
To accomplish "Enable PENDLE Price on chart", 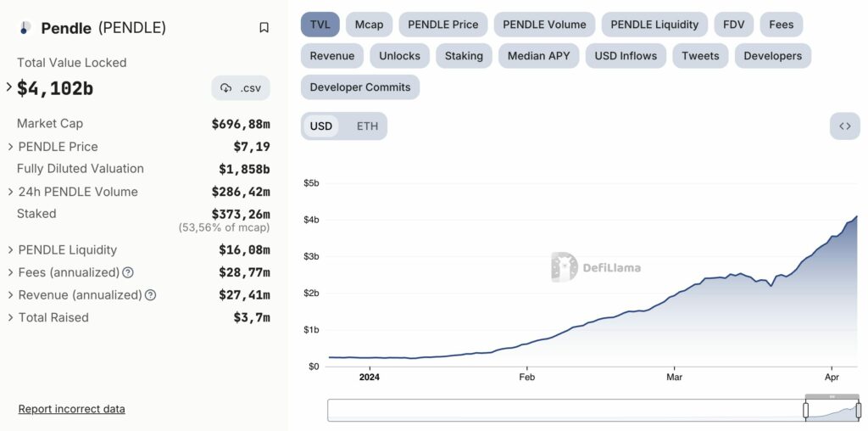I will click(x=442, y=25).
